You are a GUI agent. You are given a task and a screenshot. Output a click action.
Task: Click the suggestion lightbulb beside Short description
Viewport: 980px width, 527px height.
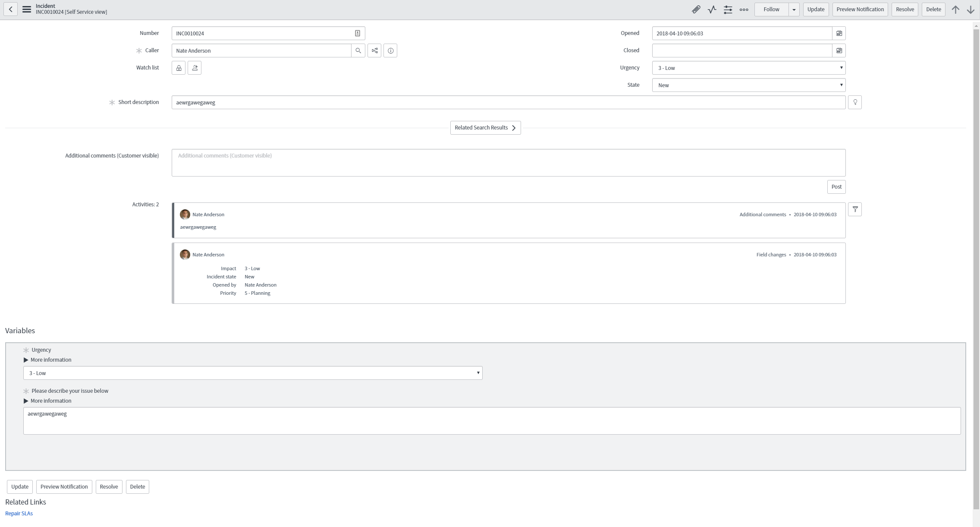855,102
